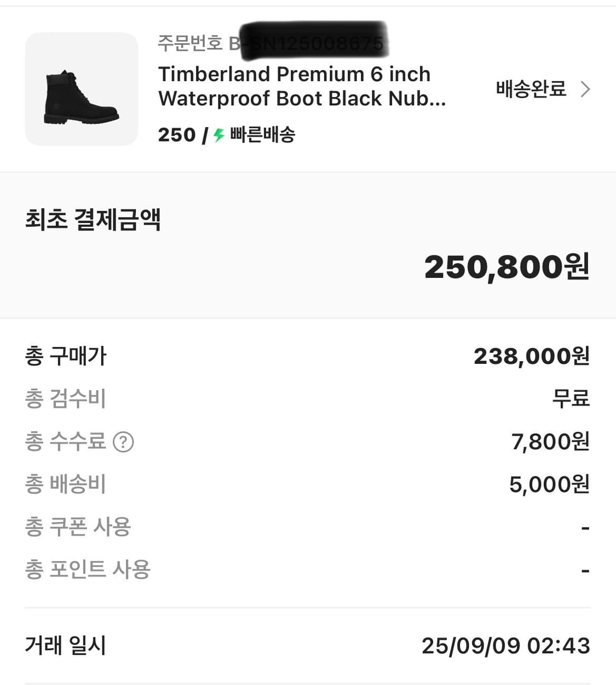Click the 5,000원 shipping cost value

[549, 484]
